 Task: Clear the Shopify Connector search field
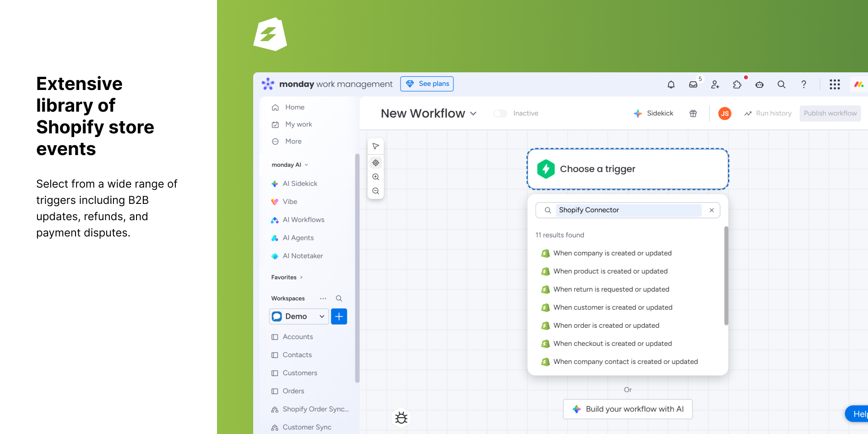point(712,210)
